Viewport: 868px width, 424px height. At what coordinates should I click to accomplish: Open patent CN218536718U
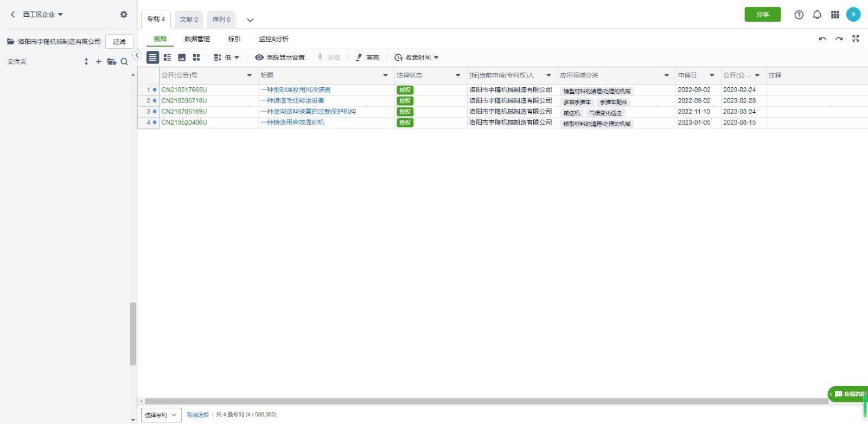tap(184, 101)
